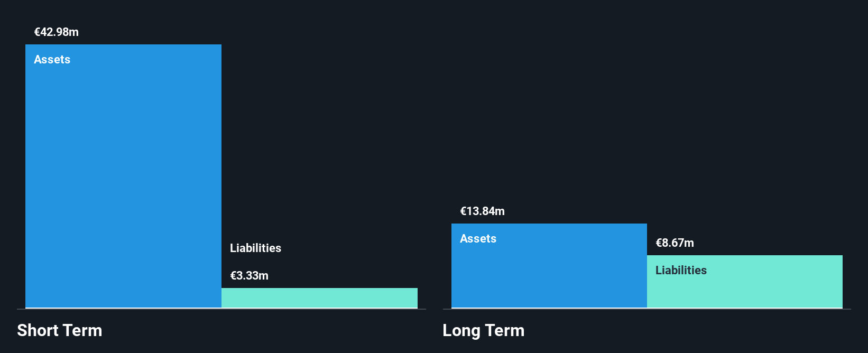
Task: Click the €3.33m value label
Action: pos(249,276)
